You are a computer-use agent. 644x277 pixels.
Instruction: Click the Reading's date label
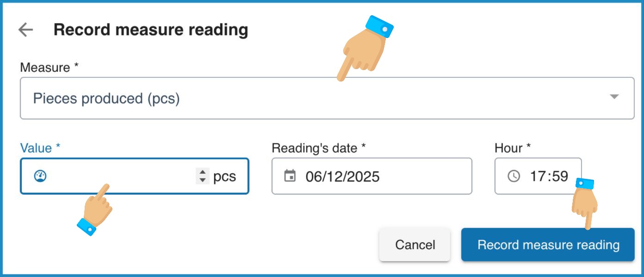coord(318,148)
